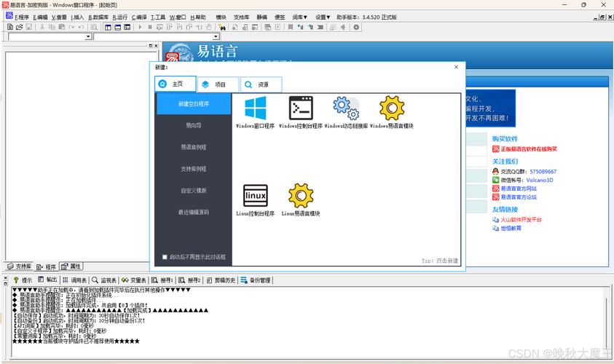The height and width of the screenshot is (364, 614).
Task: Open the 易语言官方网站 link
Action: pos(519,189)
